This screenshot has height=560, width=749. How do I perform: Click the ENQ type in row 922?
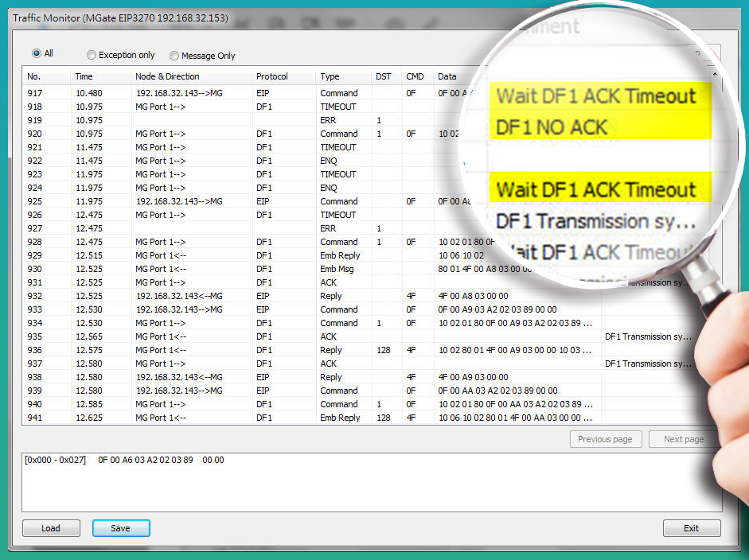[329, 161]
